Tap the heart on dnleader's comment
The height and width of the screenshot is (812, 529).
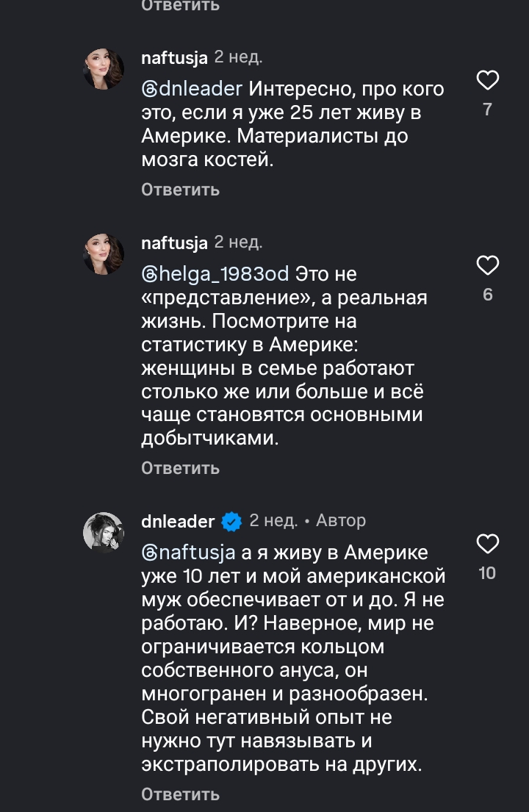[x=488, y=544]
